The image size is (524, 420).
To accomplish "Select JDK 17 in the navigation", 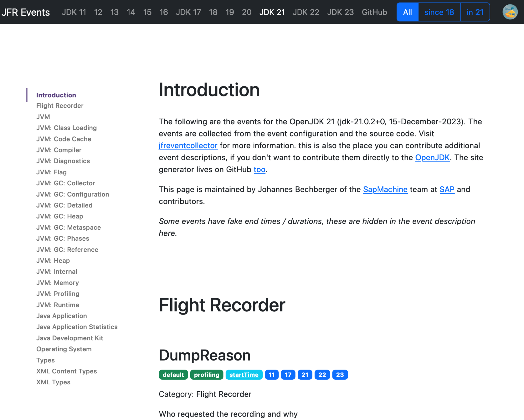I will pos(188,12).
